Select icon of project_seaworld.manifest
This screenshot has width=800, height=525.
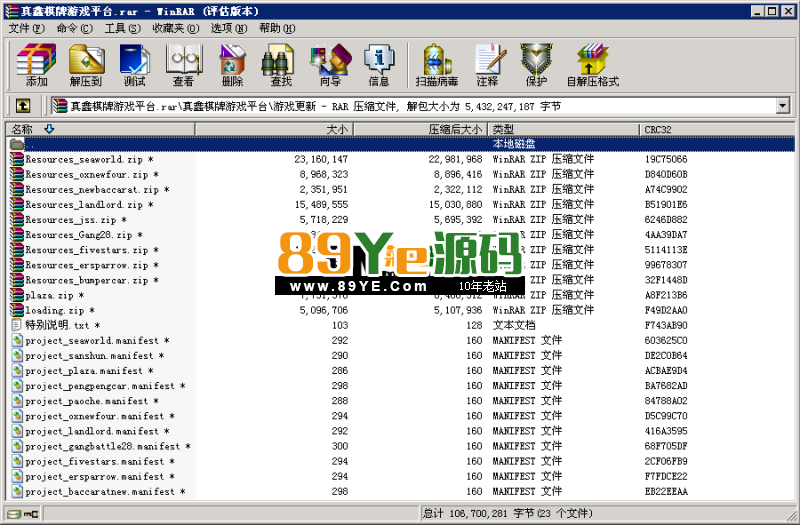point(17,340)
